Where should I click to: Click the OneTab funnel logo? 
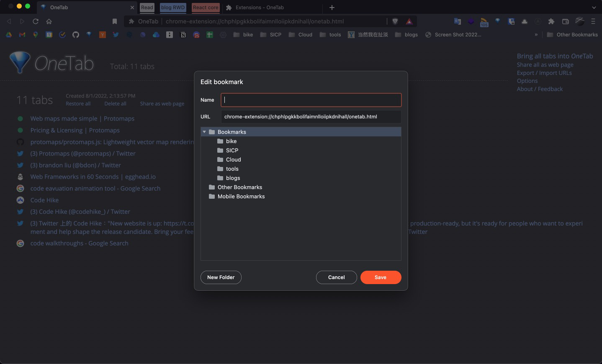20,63
